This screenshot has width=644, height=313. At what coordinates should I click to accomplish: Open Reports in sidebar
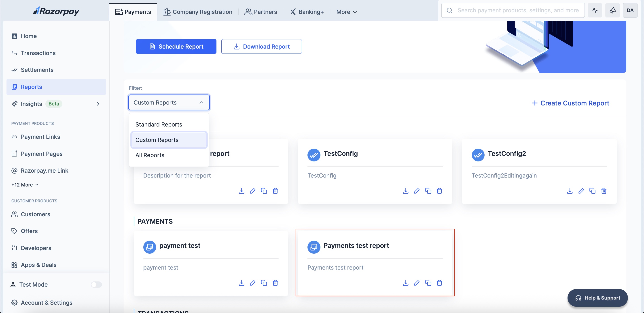[x=56, y=87]
